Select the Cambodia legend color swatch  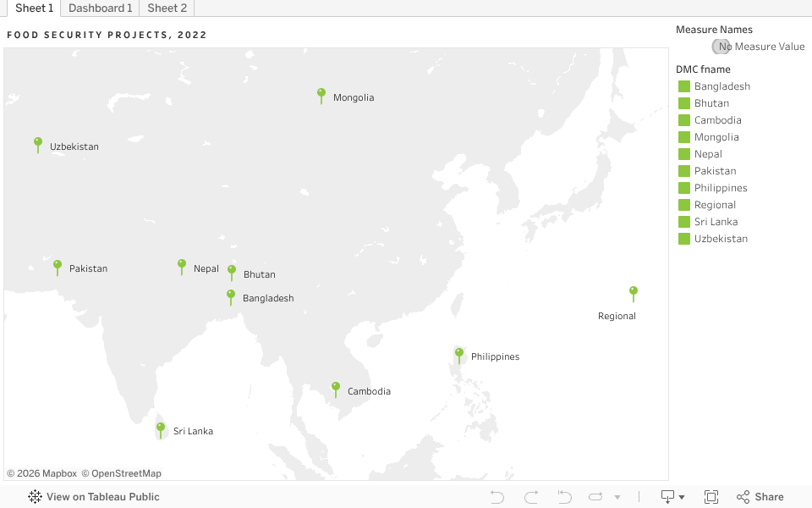[x=684, y=120]
